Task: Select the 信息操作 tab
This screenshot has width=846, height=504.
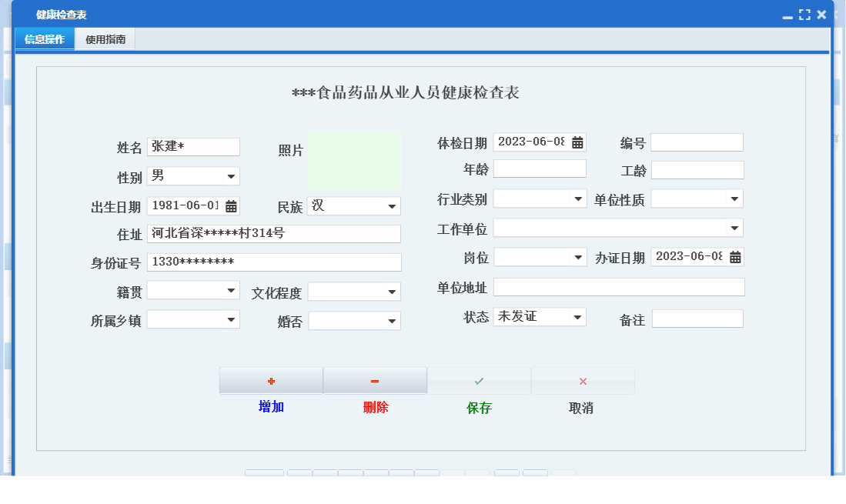Action: 44,38
